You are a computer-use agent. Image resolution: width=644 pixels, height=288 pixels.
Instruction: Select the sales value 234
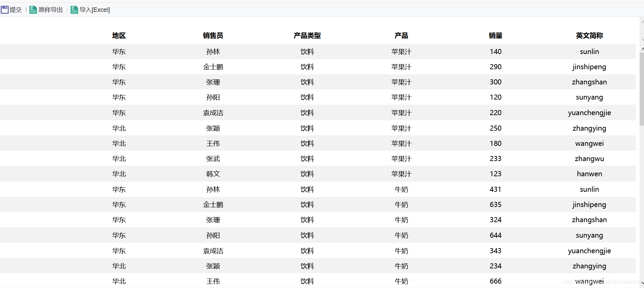(x=495, y=266)
